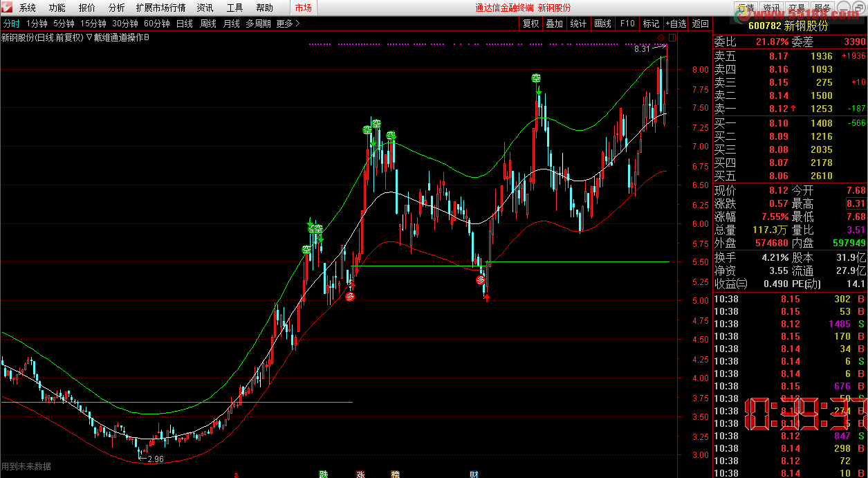Click the 叠加 overlay button
The height and width of the screenshot is (478, 868).
[554, 24]
